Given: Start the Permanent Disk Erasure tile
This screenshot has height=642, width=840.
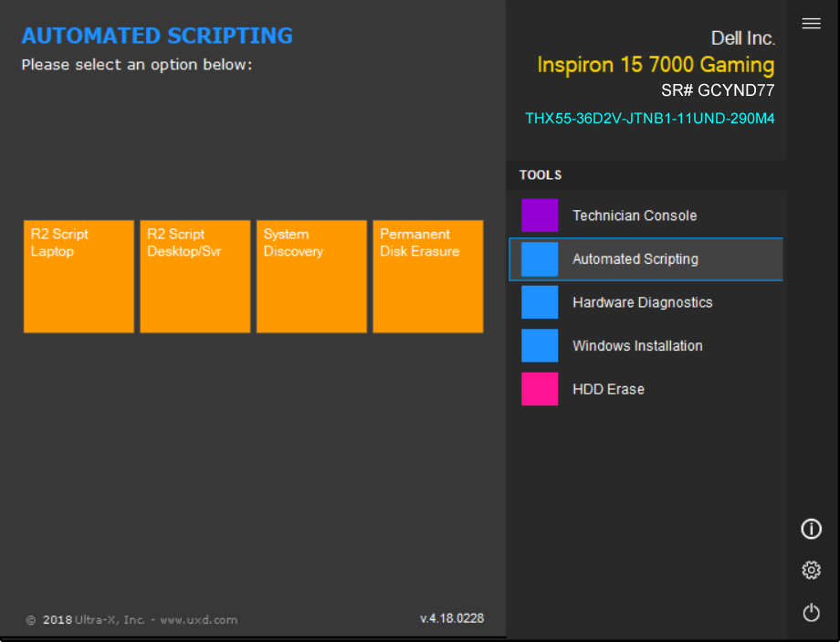Looking at the screenshot, I should point(428,277).
